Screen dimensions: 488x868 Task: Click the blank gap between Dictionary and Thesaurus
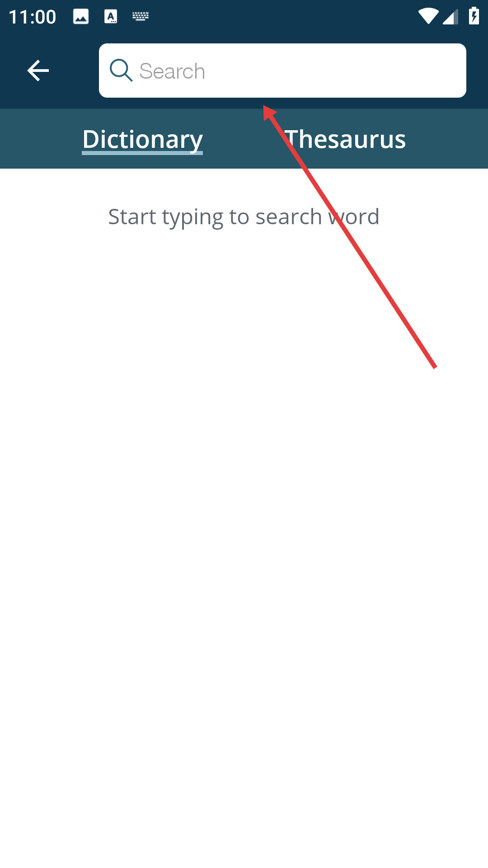(x=244, y=139)
